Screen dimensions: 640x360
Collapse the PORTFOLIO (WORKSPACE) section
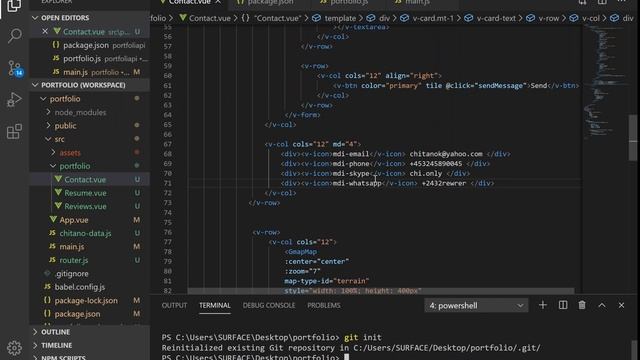[89, 85]
